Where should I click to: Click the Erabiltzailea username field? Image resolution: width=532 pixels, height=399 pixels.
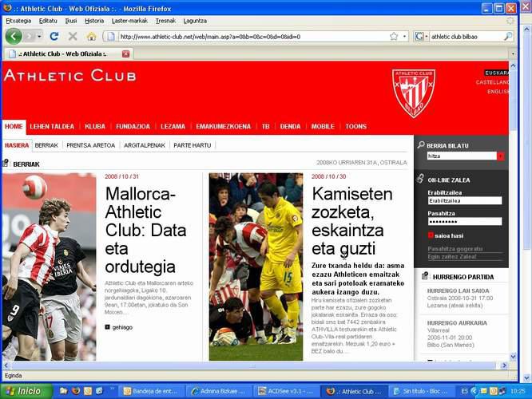coord(464,200)
